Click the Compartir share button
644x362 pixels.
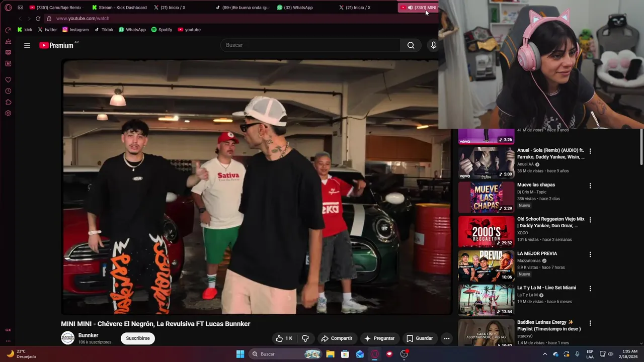[337, 338]
